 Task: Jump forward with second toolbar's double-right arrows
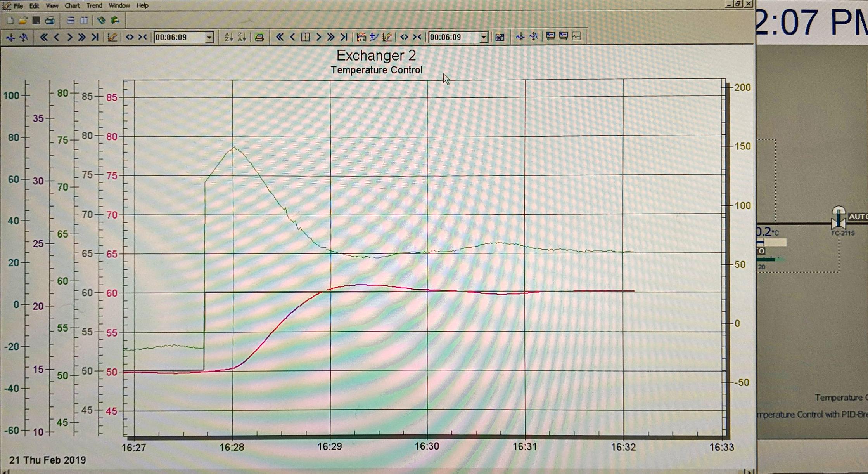point(331,37)
